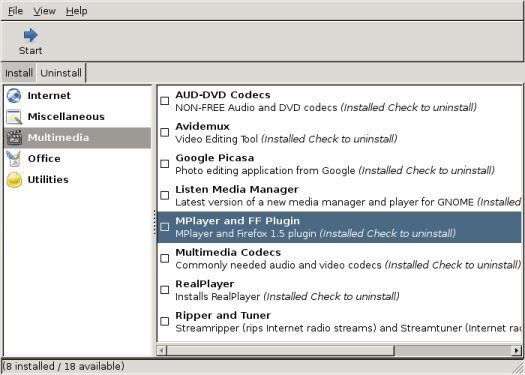Select the Listen Media Manager title

237,189
